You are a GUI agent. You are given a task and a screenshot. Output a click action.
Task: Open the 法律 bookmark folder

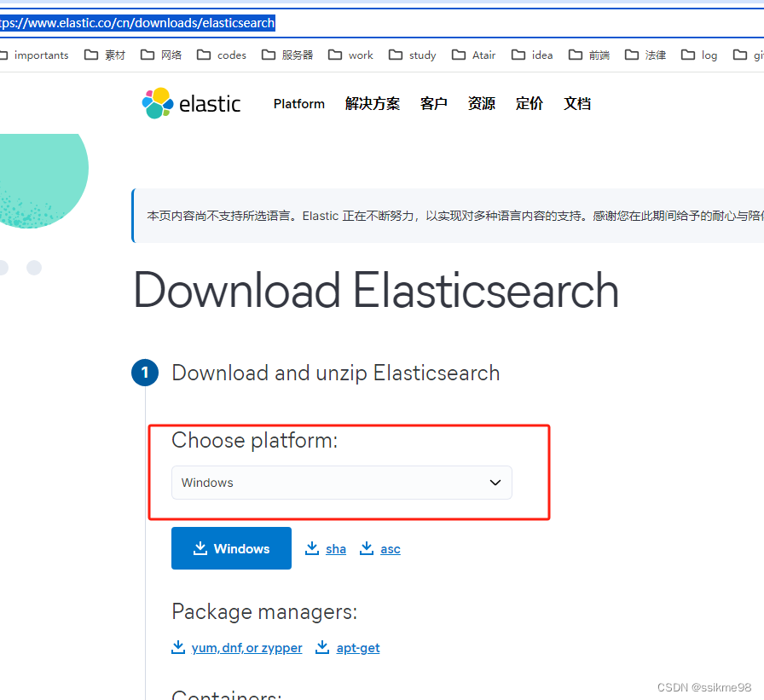pos(645,55)
